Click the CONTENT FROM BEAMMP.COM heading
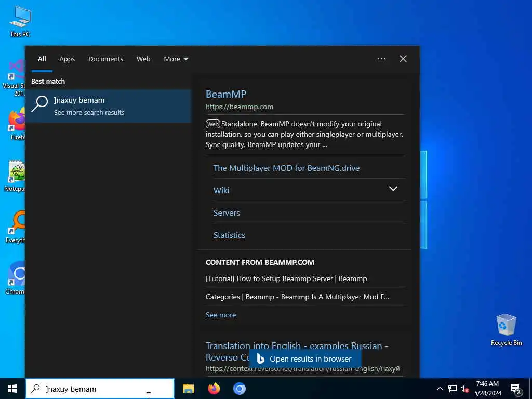The height and width of the screenshot is (399, 532). (x=260, y=262)
